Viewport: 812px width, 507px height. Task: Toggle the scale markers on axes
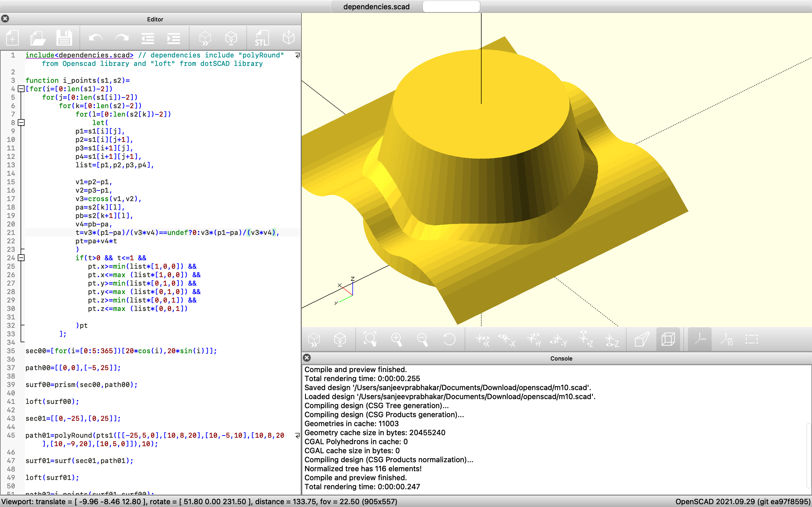(x=727, y=339)
